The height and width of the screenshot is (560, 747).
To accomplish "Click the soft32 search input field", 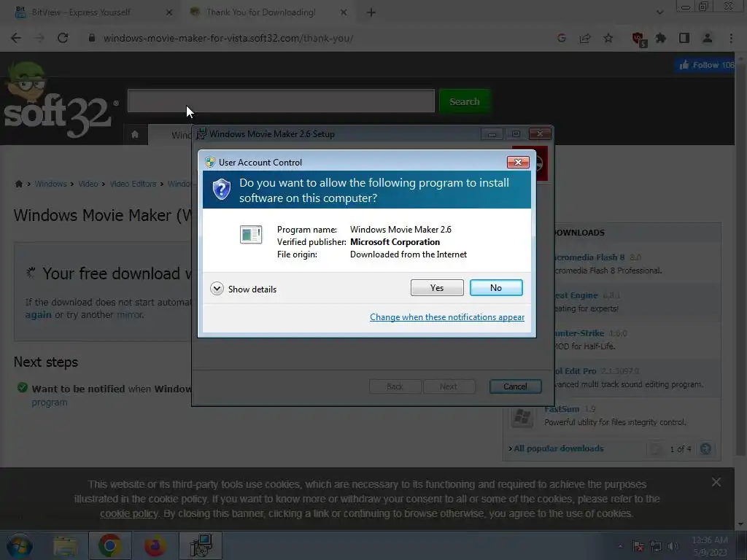I will coord(281,101).
